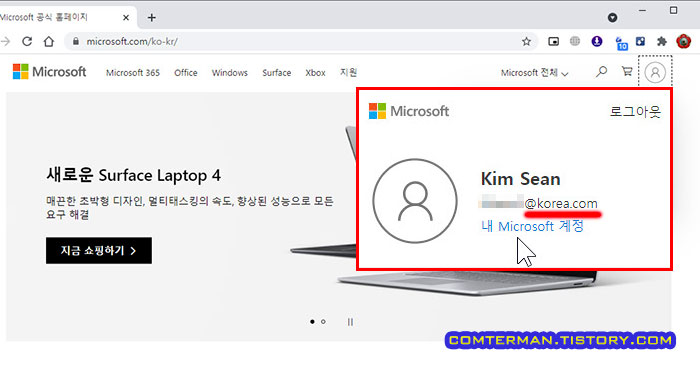Image resolution: width=700 pixels, height=365 pixels.
Task: Open Microsoft 365 menu item
Action: [x=133, y=73]
